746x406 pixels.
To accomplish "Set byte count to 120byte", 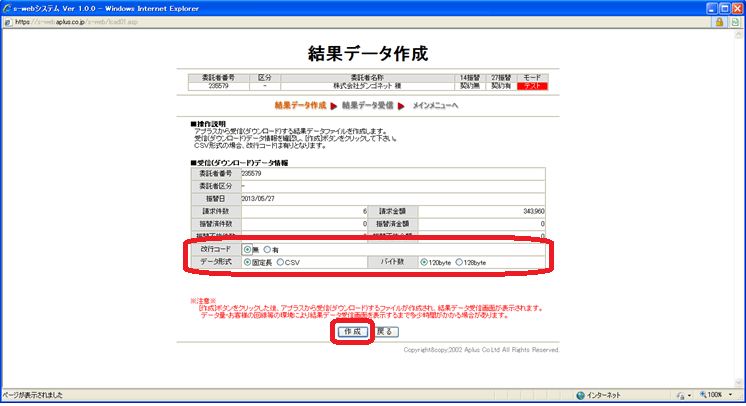I will [425, 262].
